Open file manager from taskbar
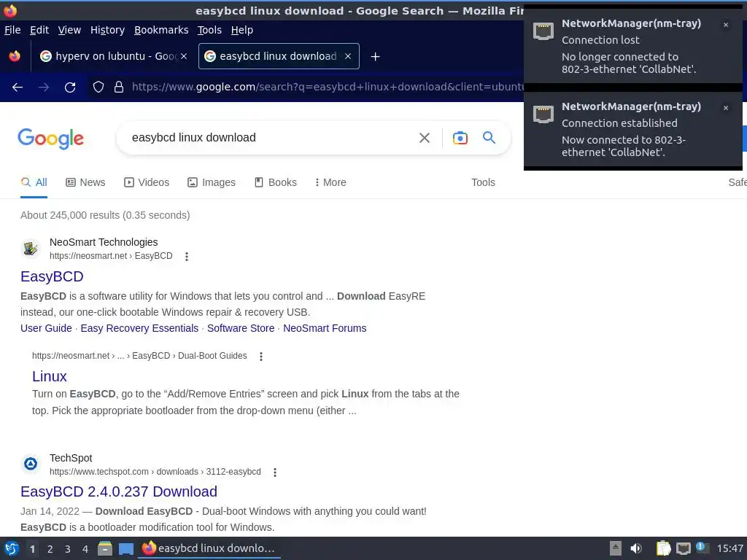The image size is (747, 560). pyautogui.click(x=105, y=548)
